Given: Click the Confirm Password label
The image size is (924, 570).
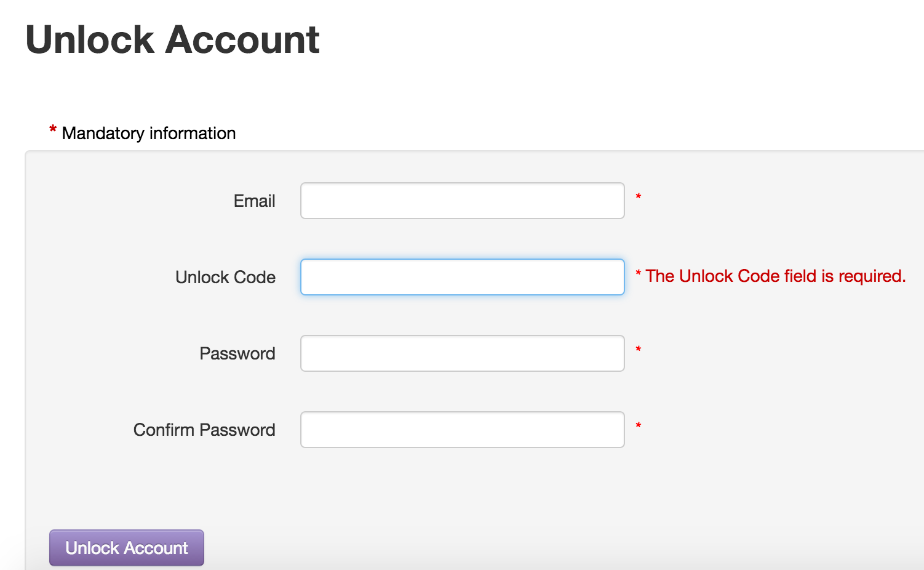Looking at the screenshot, I should pyautogui.click(x=204, y=430).
